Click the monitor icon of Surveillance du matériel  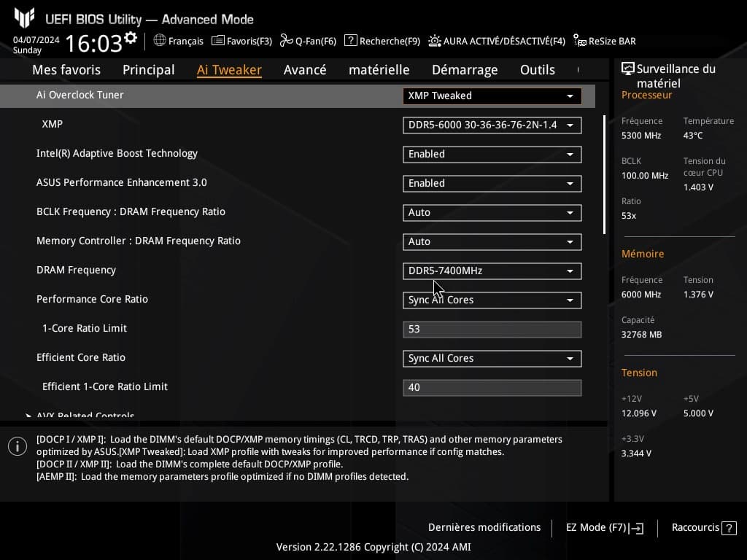point(628,69)
